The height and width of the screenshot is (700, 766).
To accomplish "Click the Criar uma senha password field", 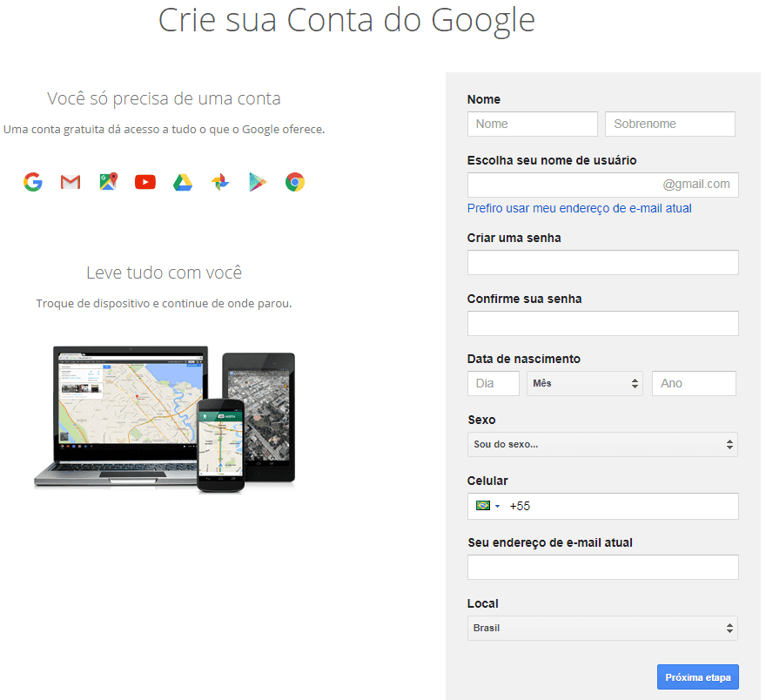I will 603,263.
